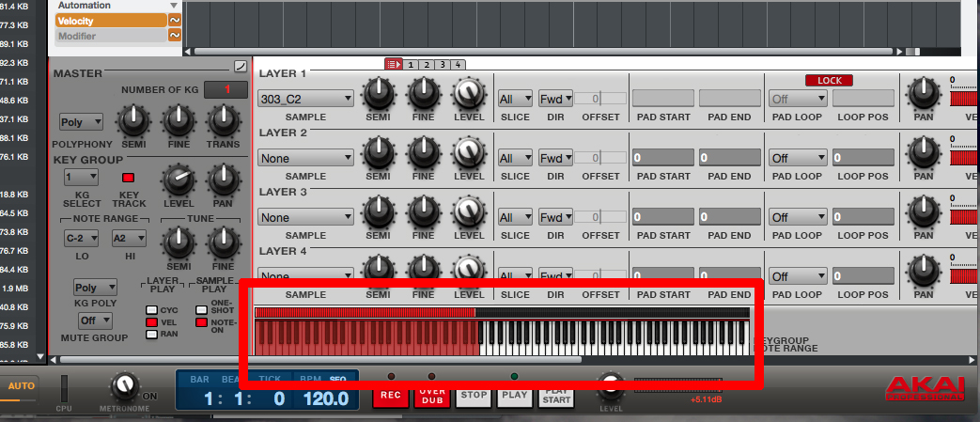
Task: Click the red list view icon above Layer 1
Action: pyautogui.click(x=394, y=64)
